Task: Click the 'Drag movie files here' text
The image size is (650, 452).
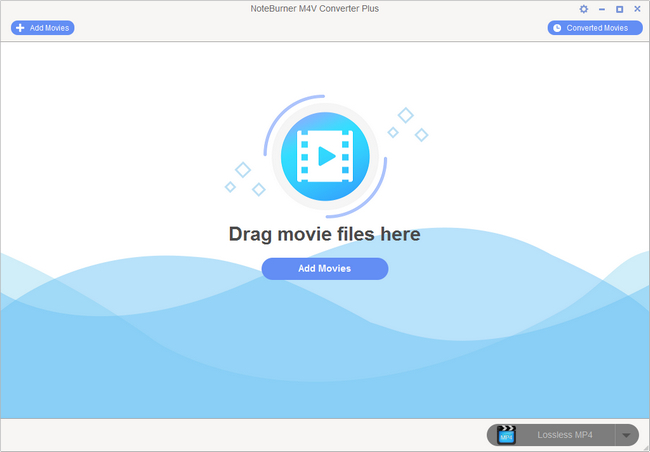Action: click(325, 235)
